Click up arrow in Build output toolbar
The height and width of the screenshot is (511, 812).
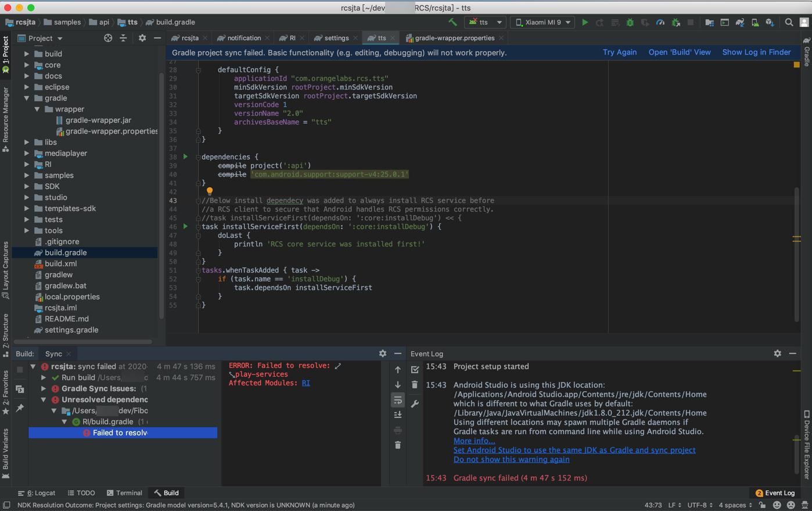(398, 370)
